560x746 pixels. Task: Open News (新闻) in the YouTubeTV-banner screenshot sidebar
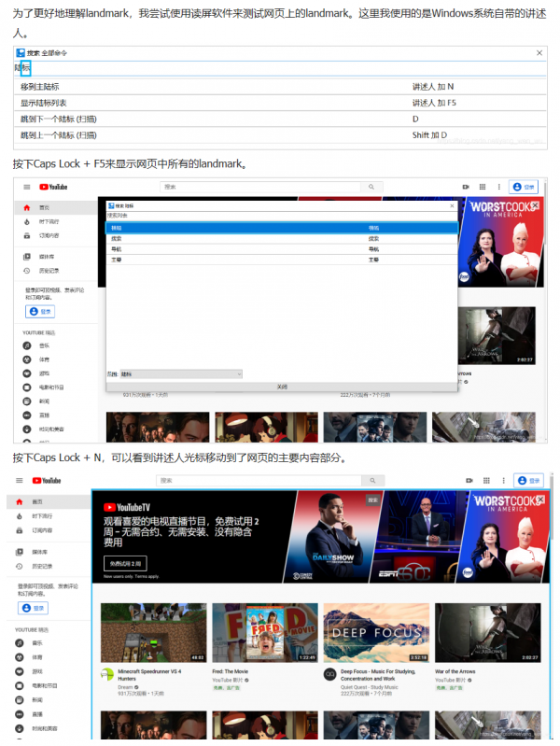tap(49, 700)
